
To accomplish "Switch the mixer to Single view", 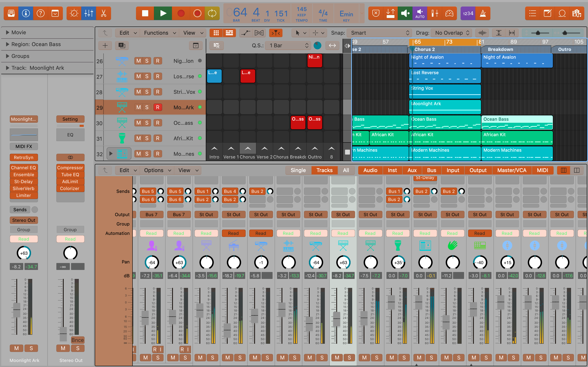I will tap(298, 170).
